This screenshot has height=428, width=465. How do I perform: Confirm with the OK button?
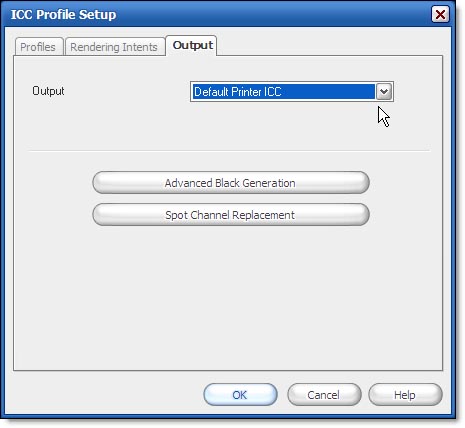(240, 395)
